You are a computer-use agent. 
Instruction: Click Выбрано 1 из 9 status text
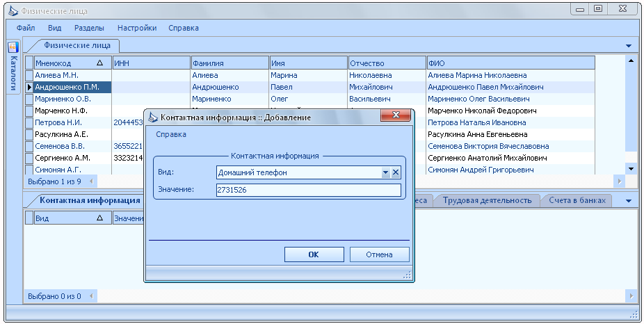(x=55, y=181)
